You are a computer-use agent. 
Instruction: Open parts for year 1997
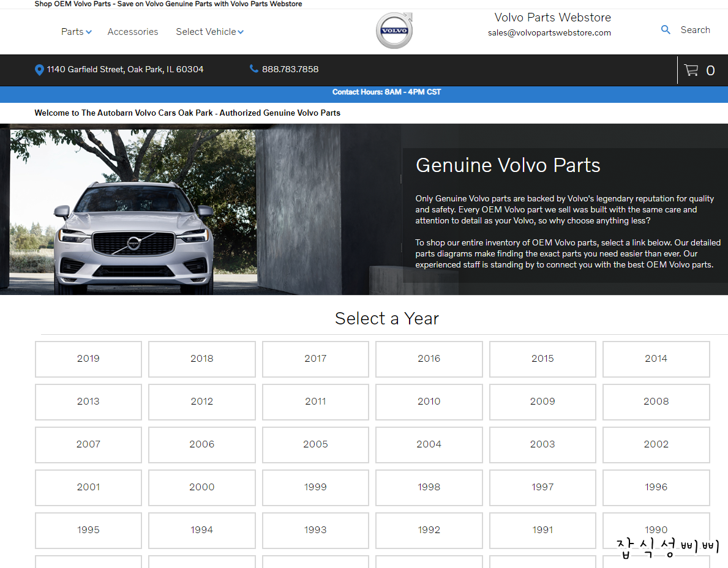click(x=542, y=487)
